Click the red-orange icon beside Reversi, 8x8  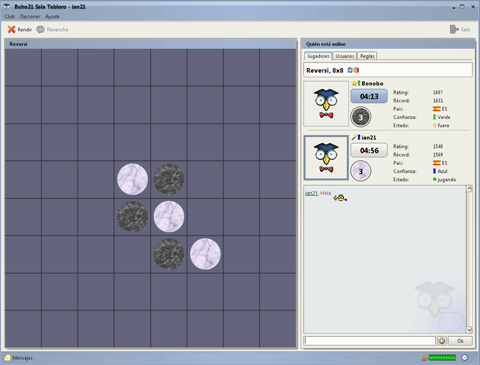pyautogui.click(x=356, y=70)
